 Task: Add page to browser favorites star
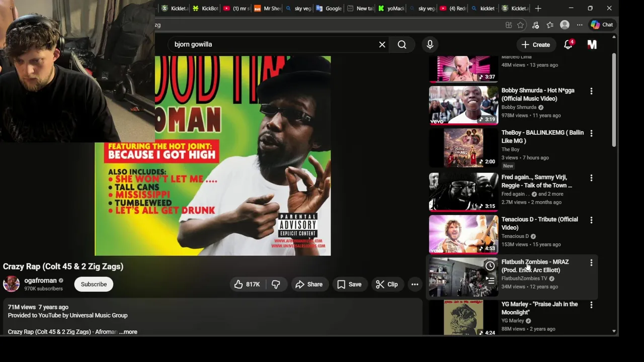point(521,25)
